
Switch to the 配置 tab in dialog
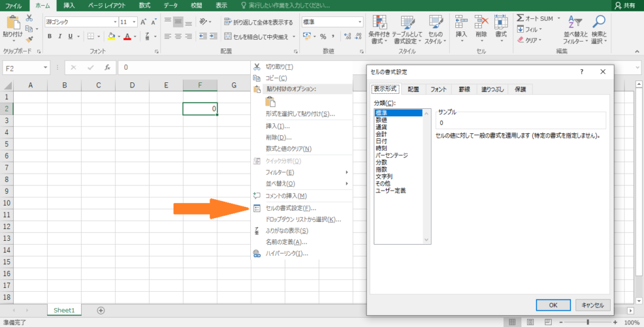coord(414,89)
